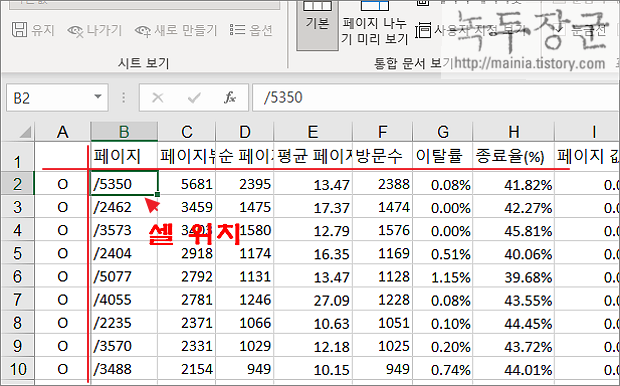
Task: Create a new sheet view with 새로 만들기
Action: click(176, 30)
